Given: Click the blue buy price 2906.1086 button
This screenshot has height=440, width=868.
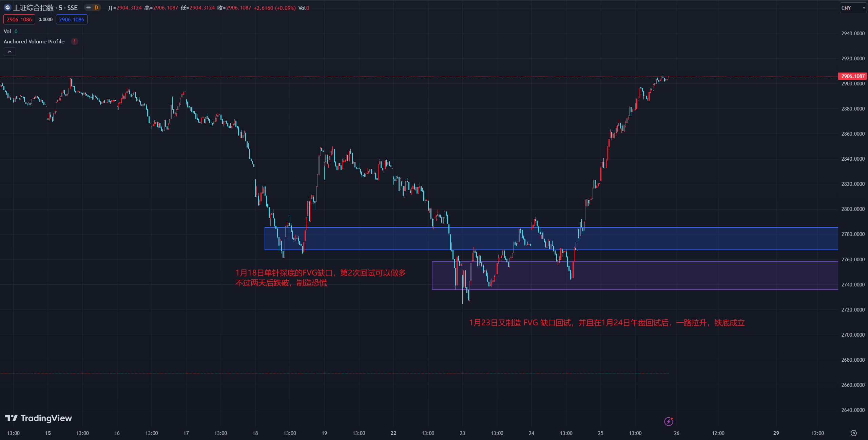Looking at the screenshot, I should click(72, 19).
